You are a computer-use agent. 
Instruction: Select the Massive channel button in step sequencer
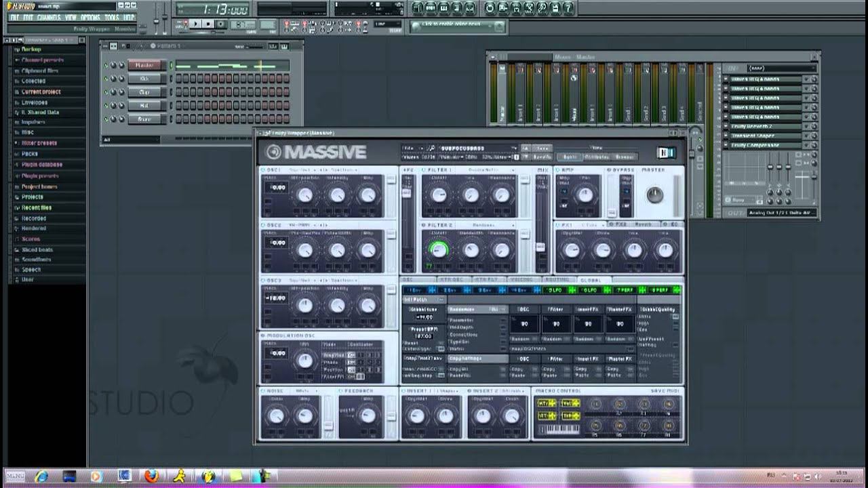pos(145,65)
